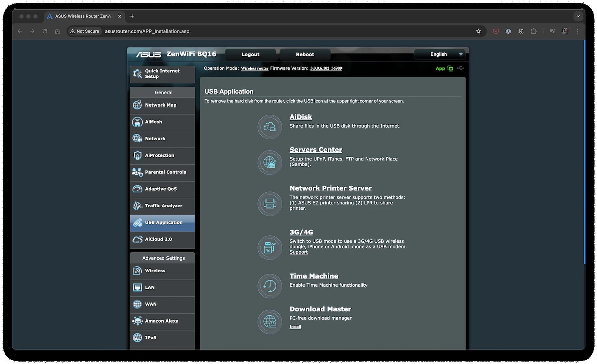Image resolution: width=597 pixels, height=364 pixels.
Task: Open the Traffic Analyzer menu label
Action: coord(164,206)
